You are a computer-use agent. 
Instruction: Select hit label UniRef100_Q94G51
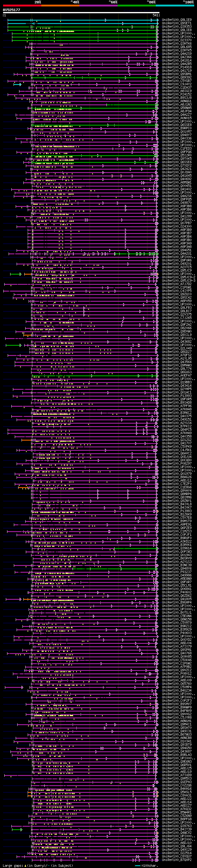(177, 250)
